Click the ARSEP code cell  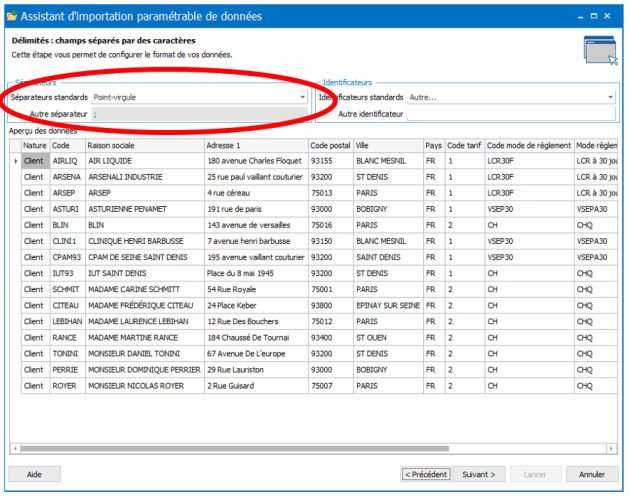pyautogui.click(x=68, y=193)
